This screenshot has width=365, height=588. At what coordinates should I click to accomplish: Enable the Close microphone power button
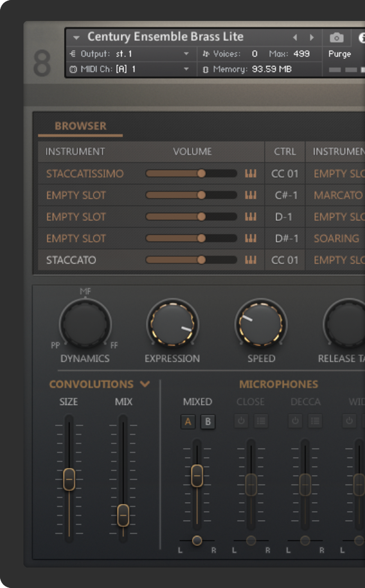point(241,421)
